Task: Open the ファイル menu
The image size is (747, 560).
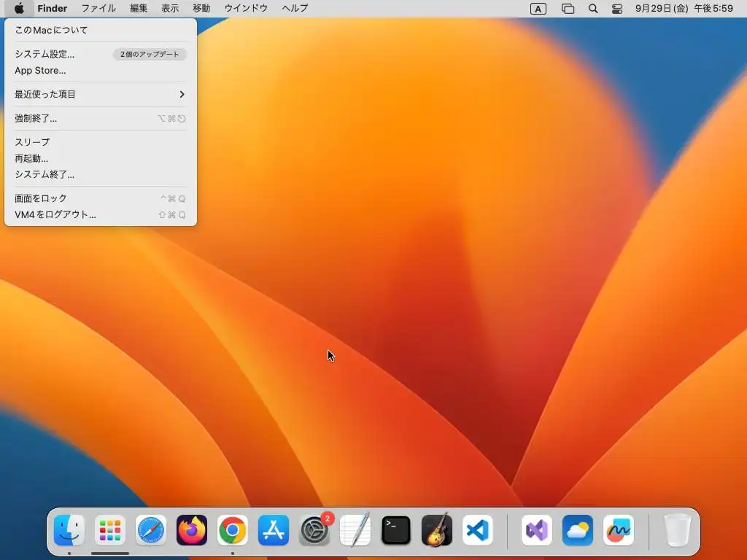Action: [98, 8]
